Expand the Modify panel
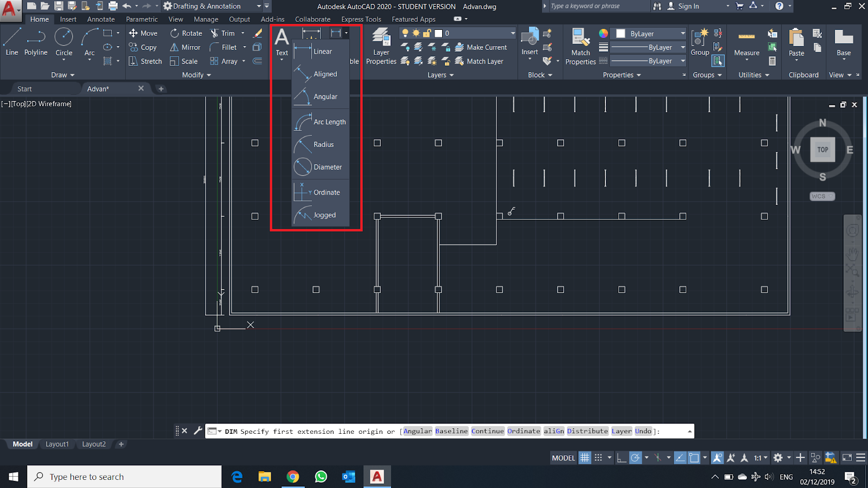This screenshot has width=868, height=488. (x=196, y=75)
